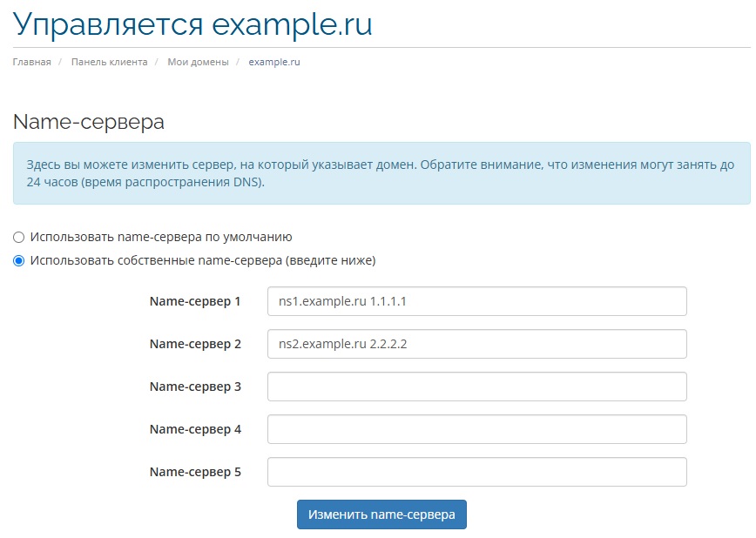Click the Использовать name-сервера по умолчанию label
Screen dimensions: 756x538
point(161,237)
